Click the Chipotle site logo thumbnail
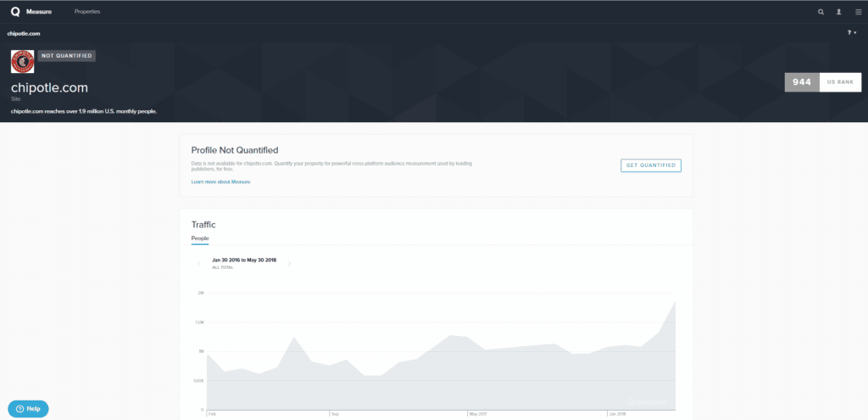Image resolution: width=868 pixels, height=420 pixels. (x=22, y=62)
